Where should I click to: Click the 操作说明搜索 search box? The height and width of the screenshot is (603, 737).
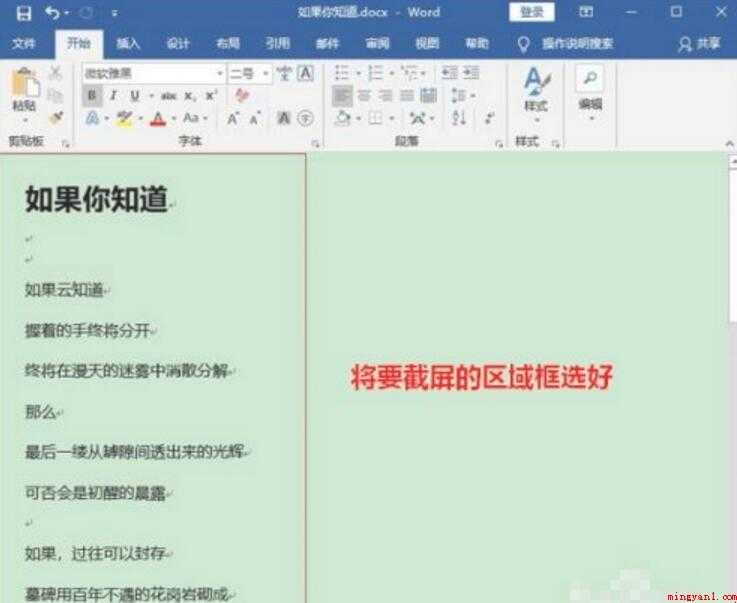click(x=578, y=44)
